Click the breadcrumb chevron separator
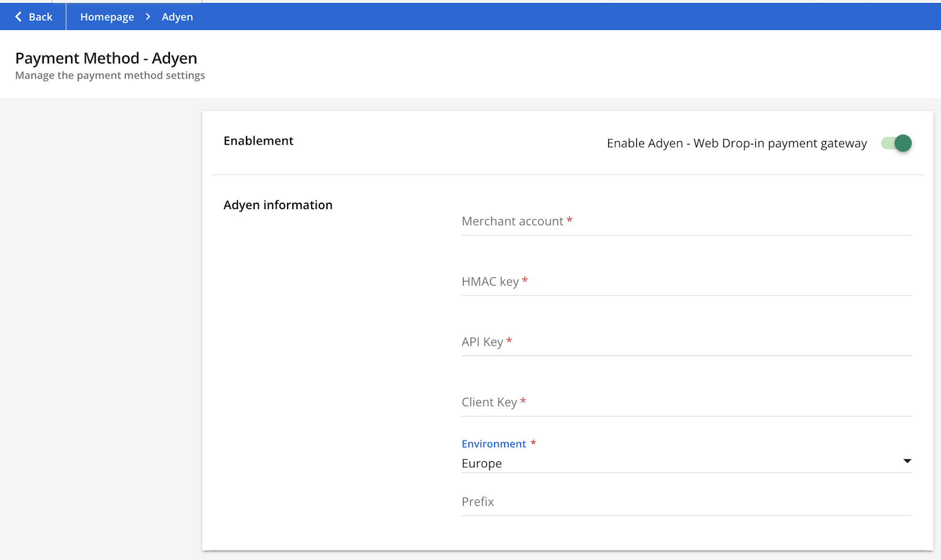The width and height of the screenshot is (941, 560). click(x=148, y=17)
